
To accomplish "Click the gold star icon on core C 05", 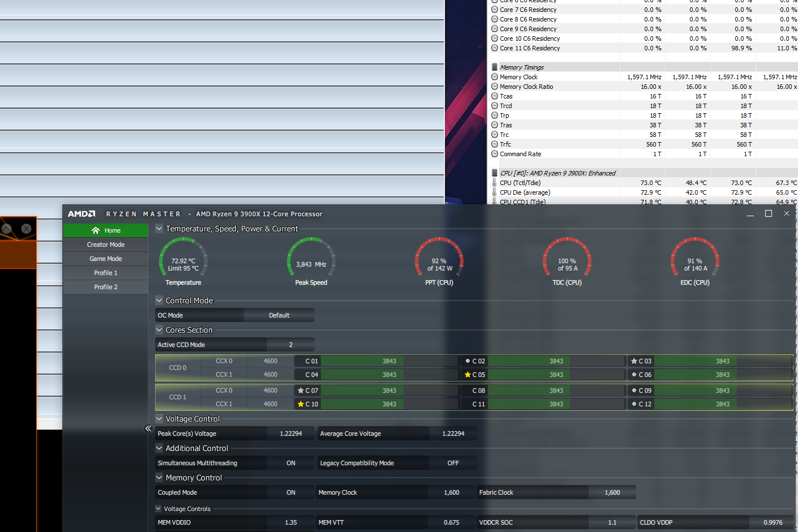I will click(x=467, y=375).
